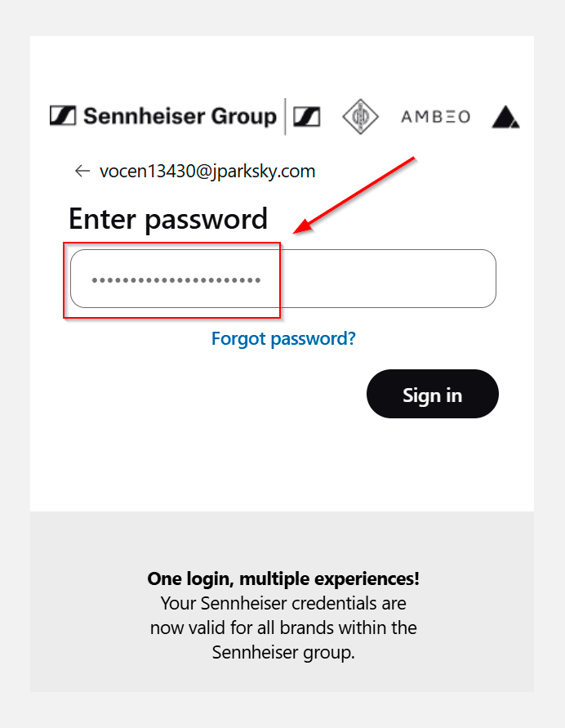Click the Sennheiser credentials description paragraph
The image size is (565, 728).
pos(283,628)
